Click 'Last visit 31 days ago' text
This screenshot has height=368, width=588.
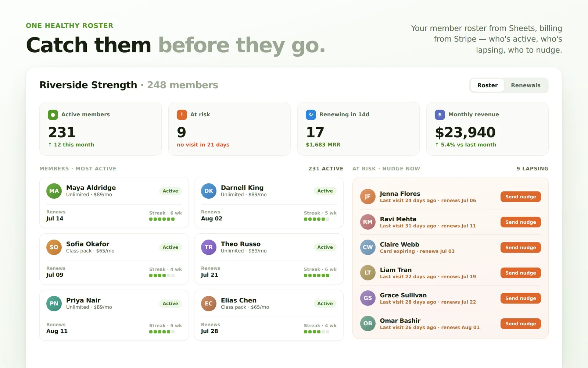(408, 226)
